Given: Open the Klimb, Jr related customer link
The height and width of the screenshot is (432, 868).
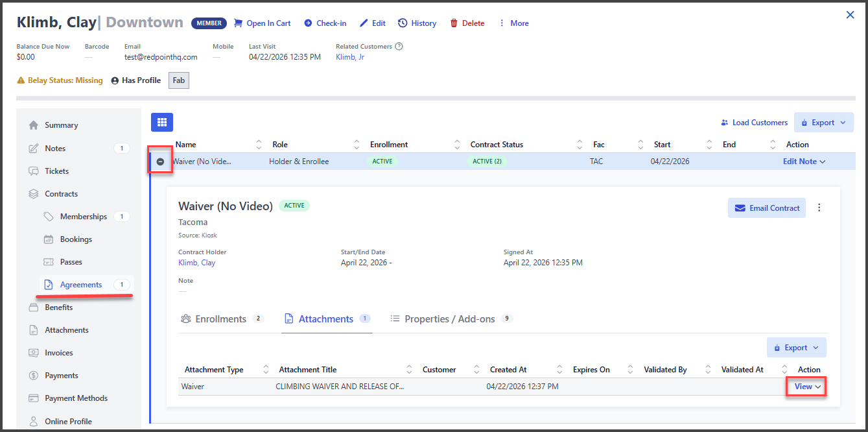Looking at the screenshot, I should click(x=349, y=57).
